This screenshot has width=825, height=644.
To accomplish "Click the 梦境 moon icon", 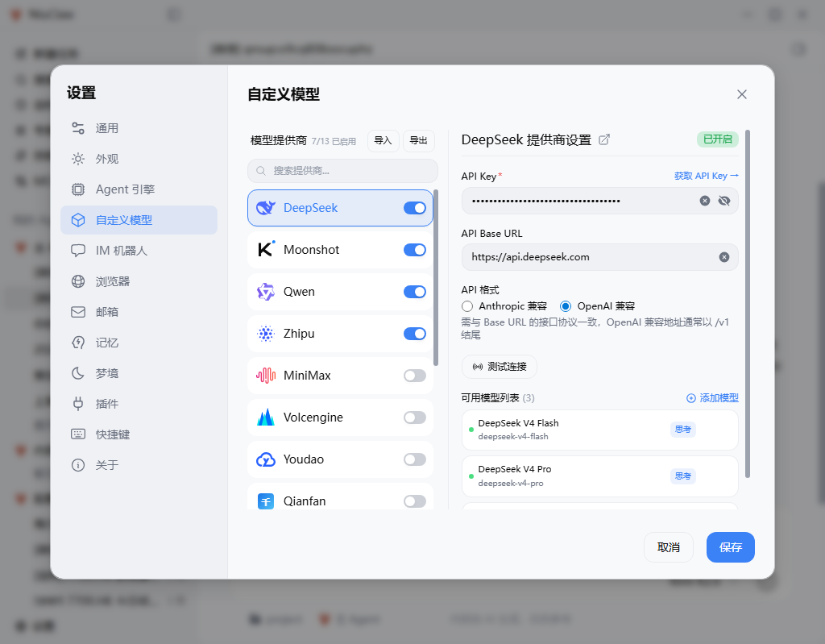I will coord(78,373).
